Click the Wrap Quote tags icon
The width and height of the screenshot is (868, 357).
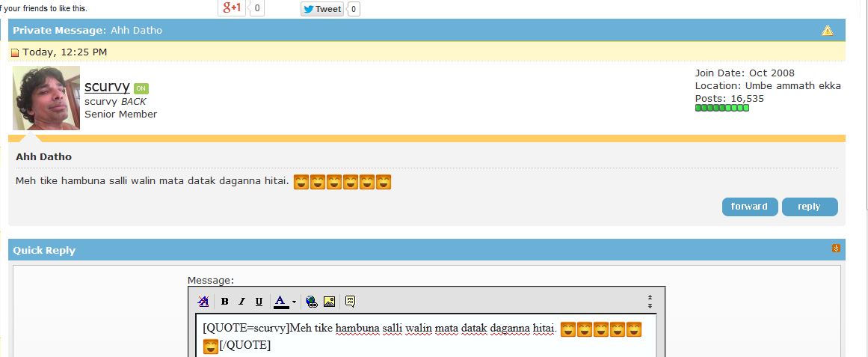350,302
